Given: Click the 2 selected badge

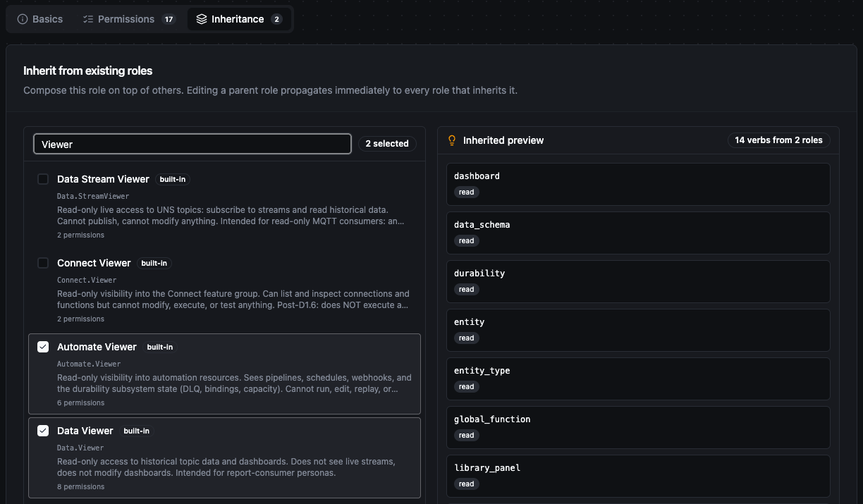Looking at the screenshot, I should (387, 144).
